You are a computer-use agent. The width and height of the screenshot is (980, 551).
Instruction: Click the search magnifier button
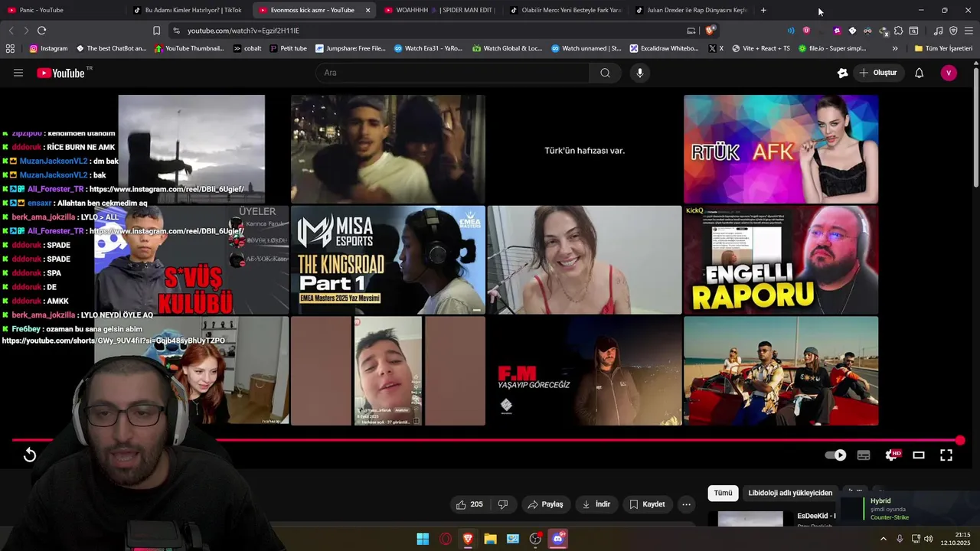coord(605,73)
